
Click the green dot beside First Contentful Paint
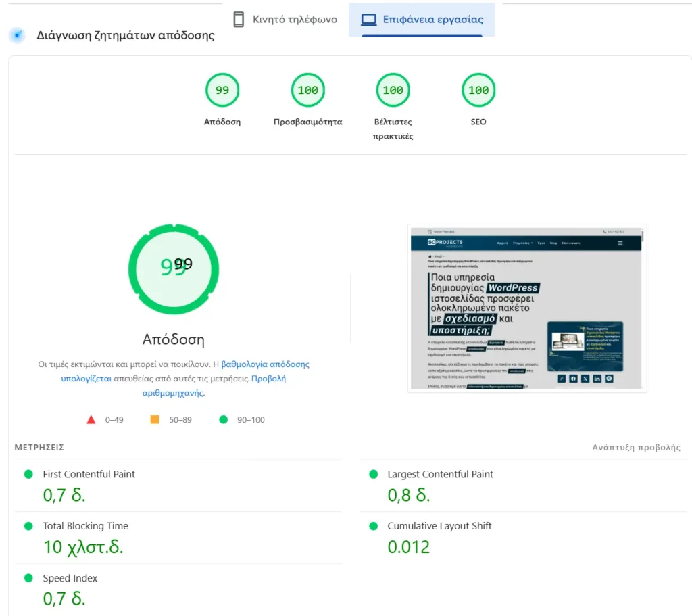point(28,474)
